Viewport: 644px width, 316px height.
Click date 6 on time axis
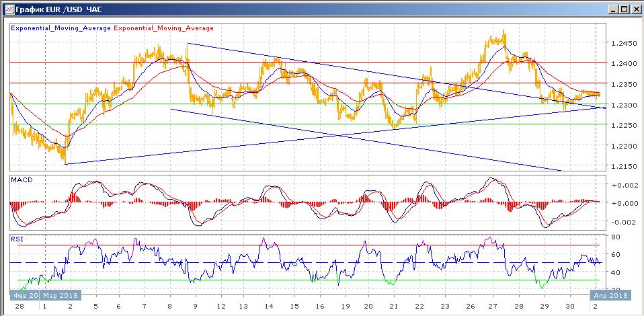tap(119, 307)
